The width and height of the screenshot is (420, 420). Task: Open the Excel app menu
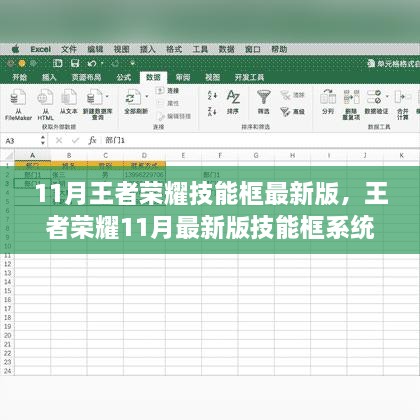(x=41, y=49)
